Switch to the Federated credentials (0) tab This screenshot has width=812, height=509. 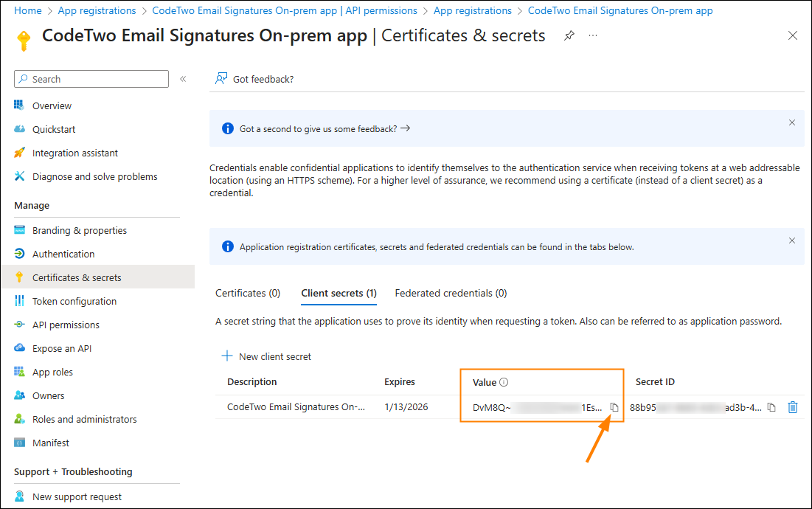451,293
